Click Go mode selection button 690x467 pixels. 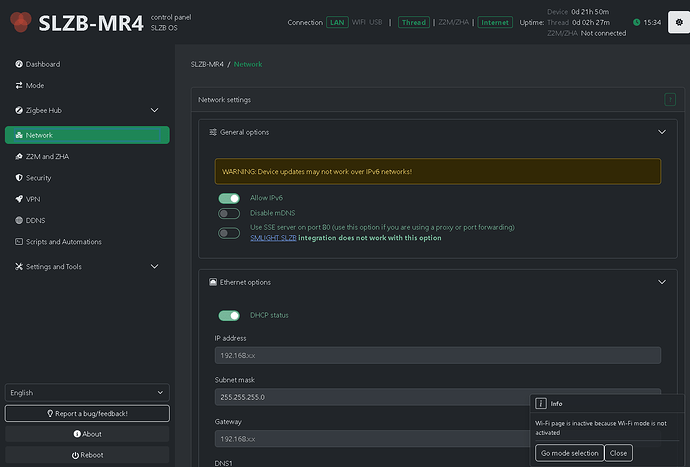569,453
